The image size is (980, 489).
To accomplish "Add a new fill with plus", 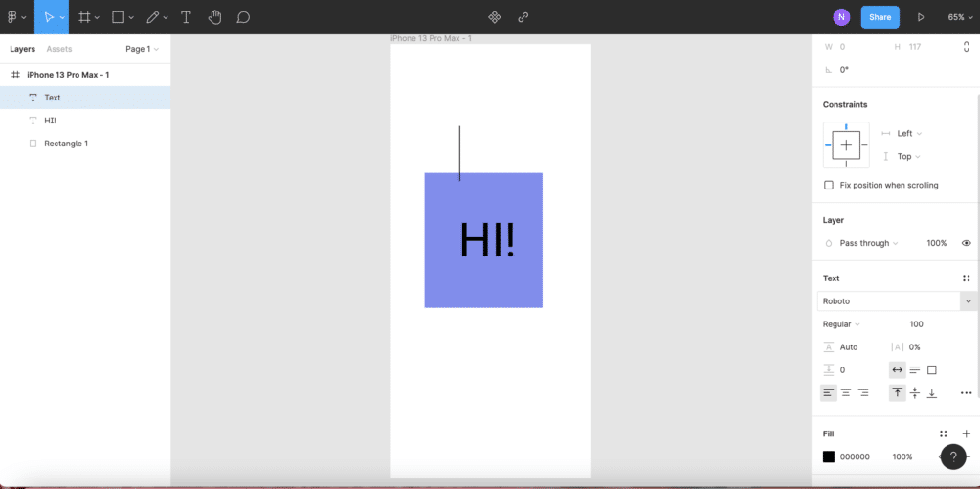I will point(967,433).
